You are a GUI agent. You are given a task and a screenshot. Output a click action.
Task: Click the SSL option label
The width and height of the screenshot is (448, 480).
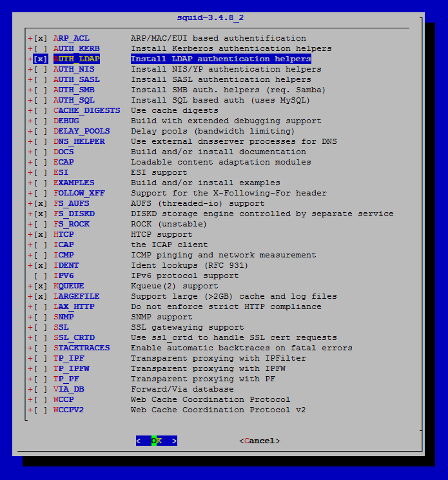click(61, 328)
